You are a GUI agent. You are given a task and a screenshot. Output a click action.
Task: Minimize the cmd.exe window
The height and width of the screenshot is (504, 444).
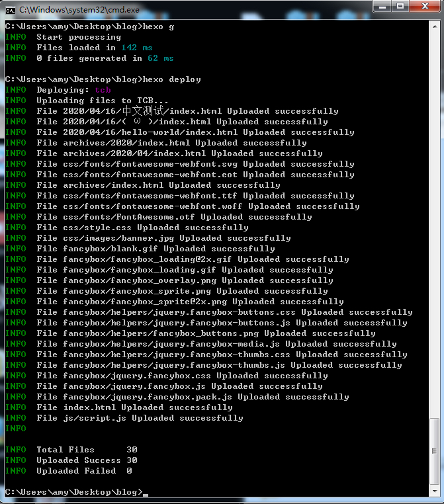[x=382, y=7]
